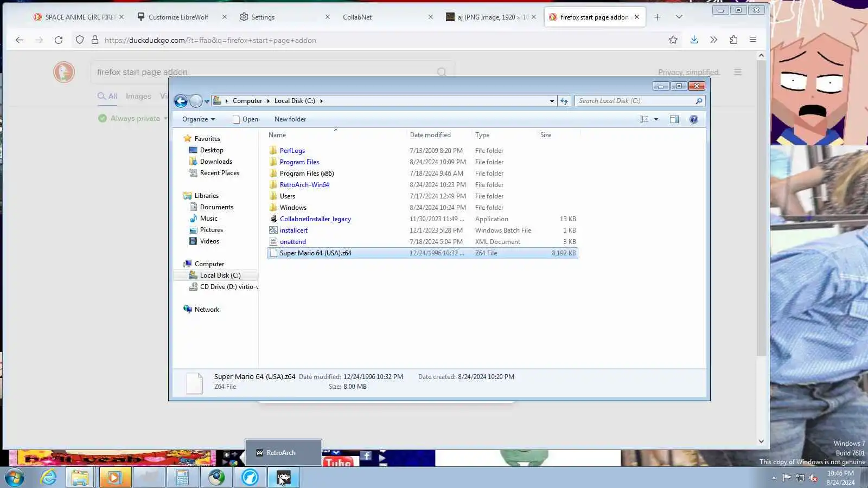Screen dimensions: 868x488
Task: Click the installcert batch file icon
Action: point(273,230)
